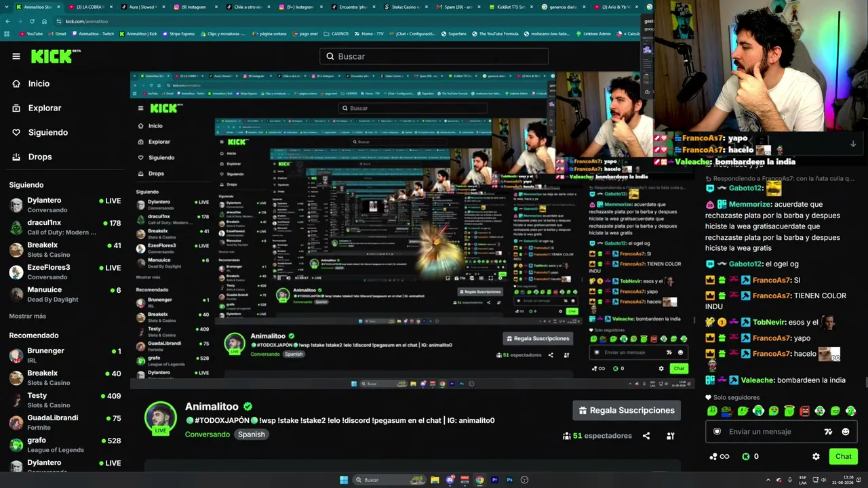Open File Explorer from the taskbar

(435, 480)
